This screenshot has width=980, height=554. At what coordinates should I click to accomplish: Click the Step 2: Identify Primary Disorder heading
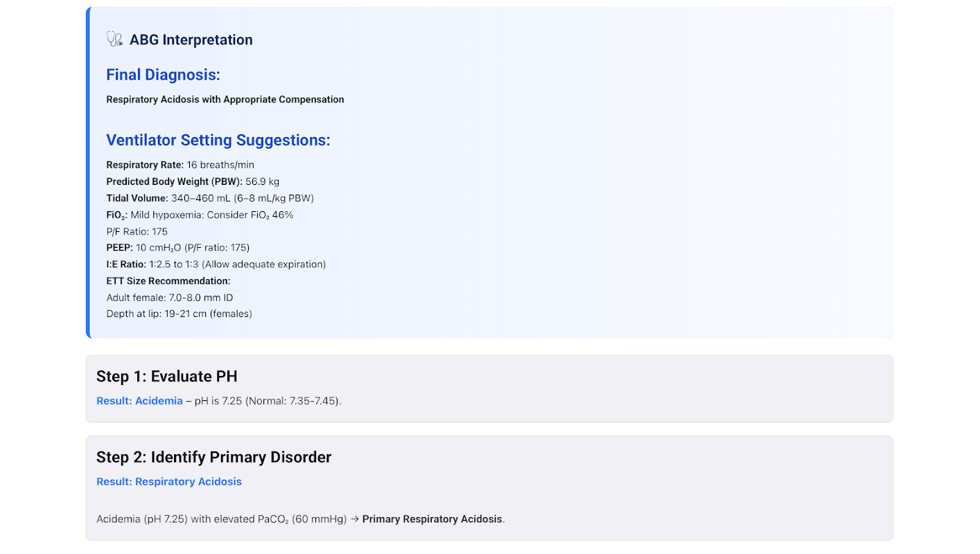click(214, 457)
